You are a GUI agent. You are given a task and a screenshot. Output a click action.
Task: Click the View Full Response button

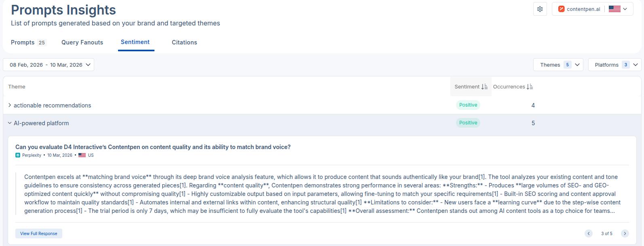click(39, 233)
